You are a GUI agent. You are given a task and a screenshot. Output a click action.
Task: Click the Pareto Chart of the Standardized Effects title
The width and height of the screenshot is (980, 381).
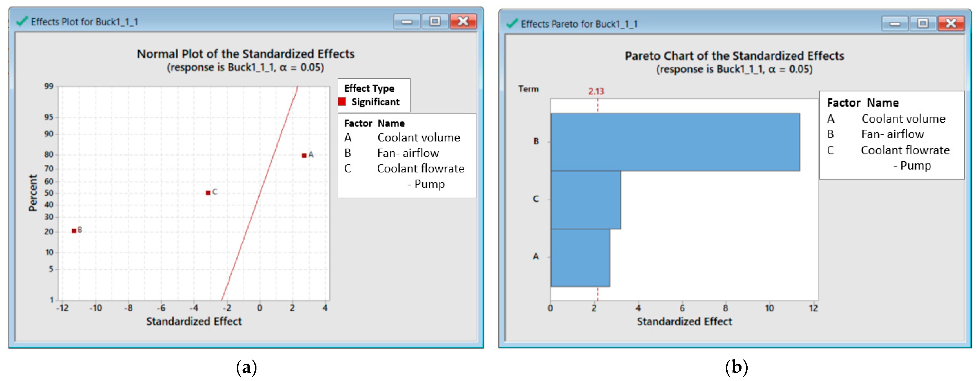pyautogui.click(x=734, y=56)
